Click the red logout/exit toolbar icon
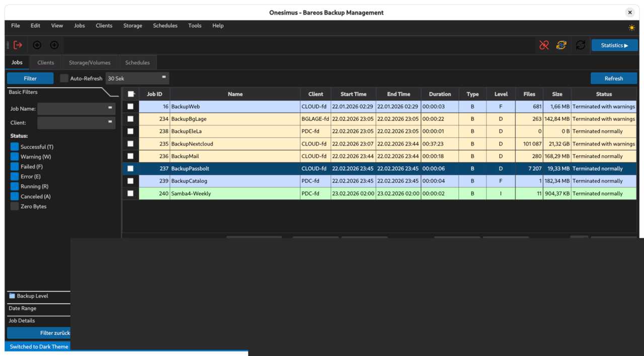The image size is (644, 356). tap(18, 45)
